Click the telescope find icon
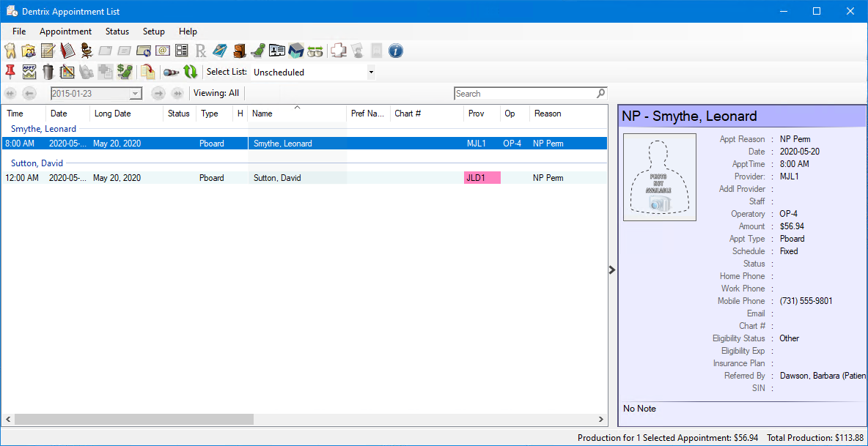Screen dimensions: 868x446 coord(171,72)
